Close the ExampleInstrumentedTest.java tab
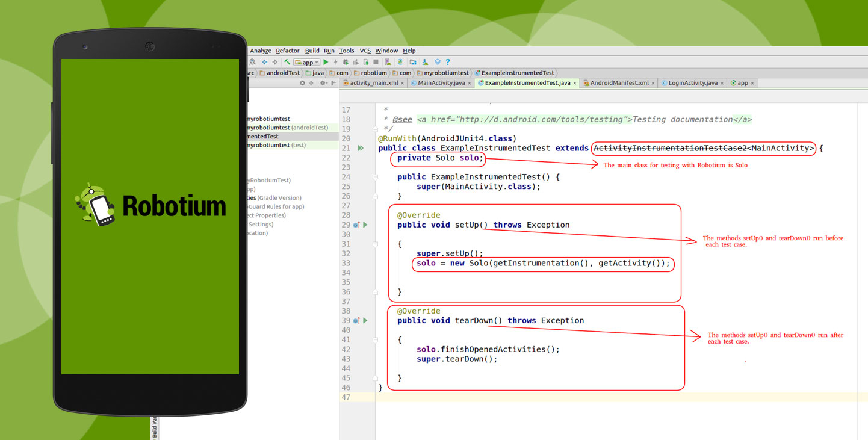Screen dimensions: 868x440 pos(575,83)
